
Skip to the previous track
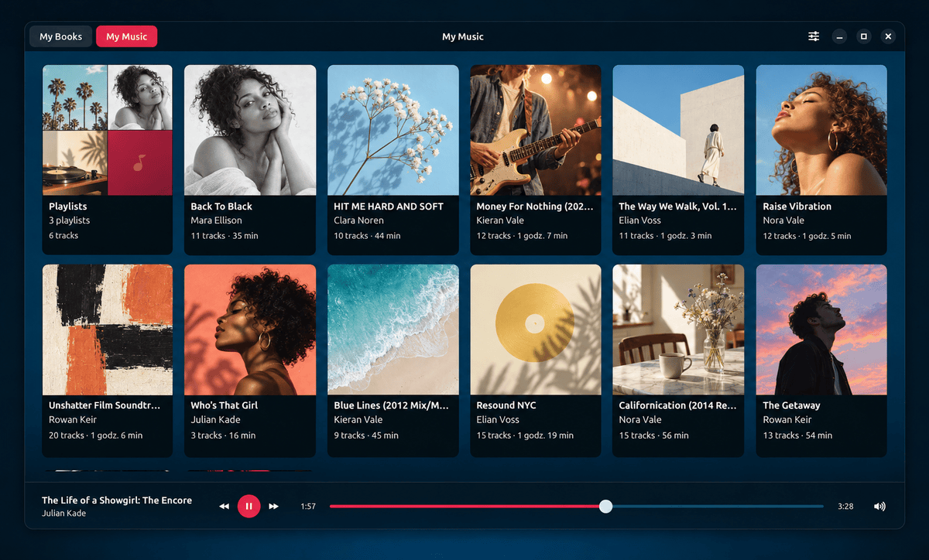tap(224, 507)
